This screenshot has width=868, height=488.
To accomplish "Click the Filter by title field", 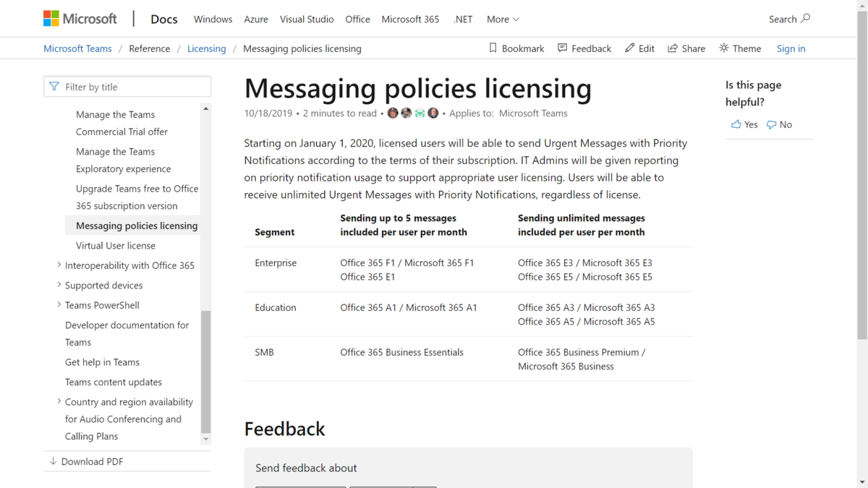I will (x=127, y=87).
